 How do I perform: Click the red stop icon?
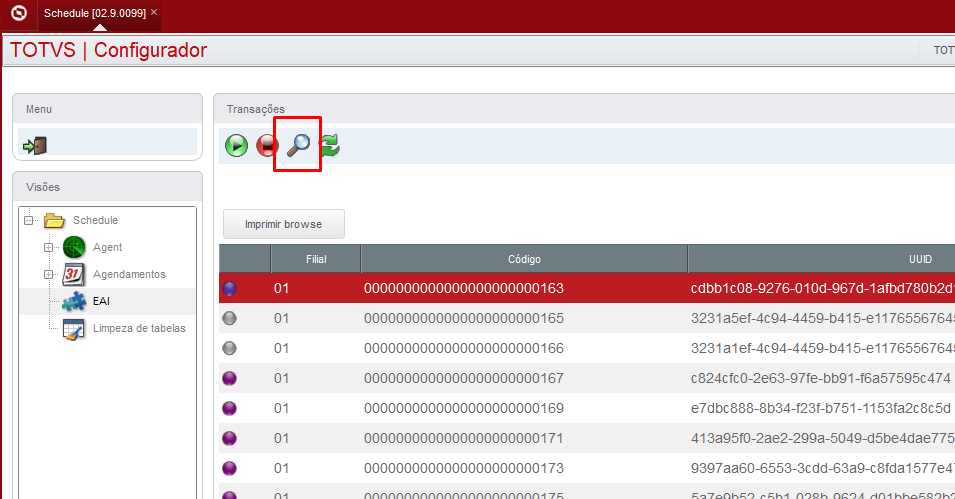(267, 146)
